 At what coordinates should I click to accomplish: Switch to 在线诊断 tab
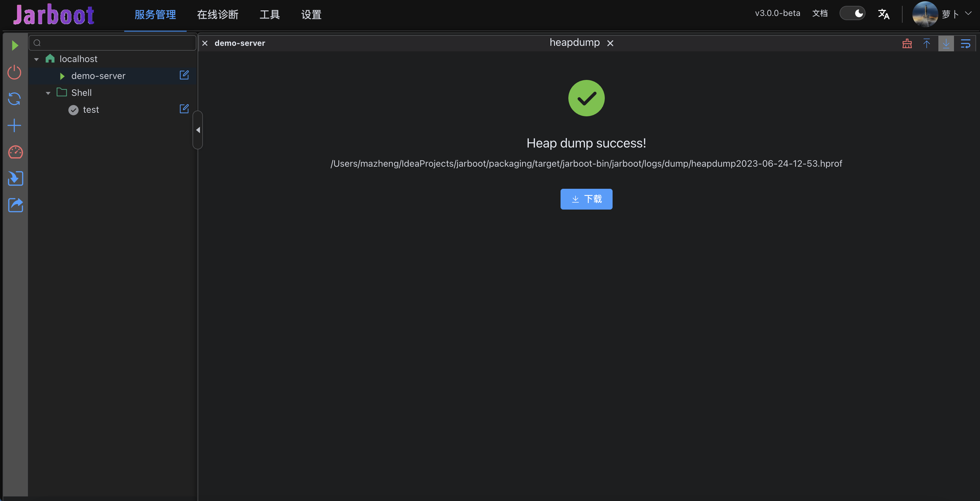(218, 15)
